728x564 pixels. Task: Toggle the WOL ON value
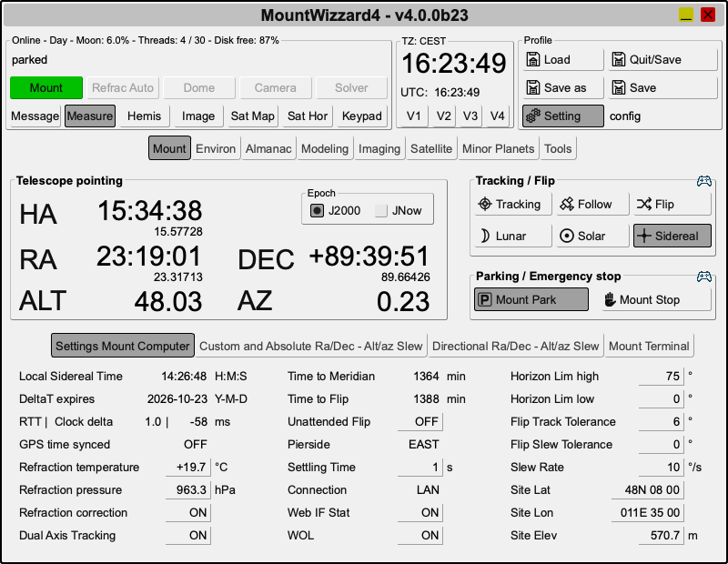(x=420, y=535)
